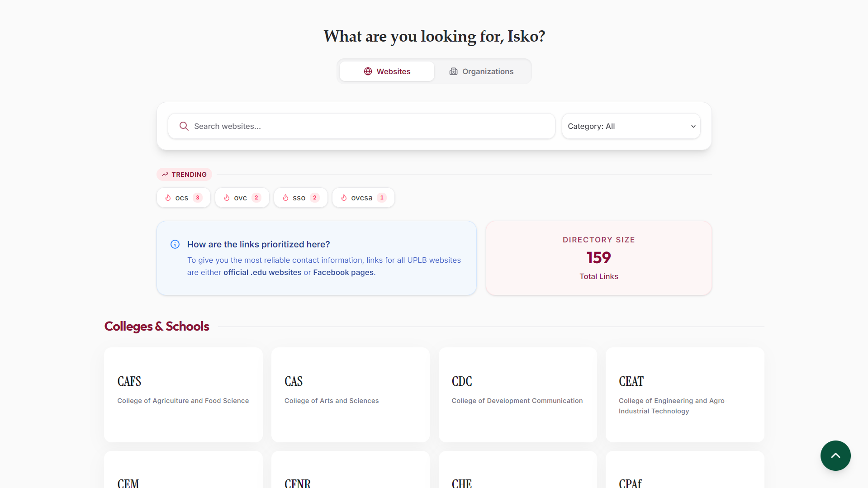Click 'What are you looking for, Isko?' title
The width and height of the screenshot is (868, 488).
(434, 36)
